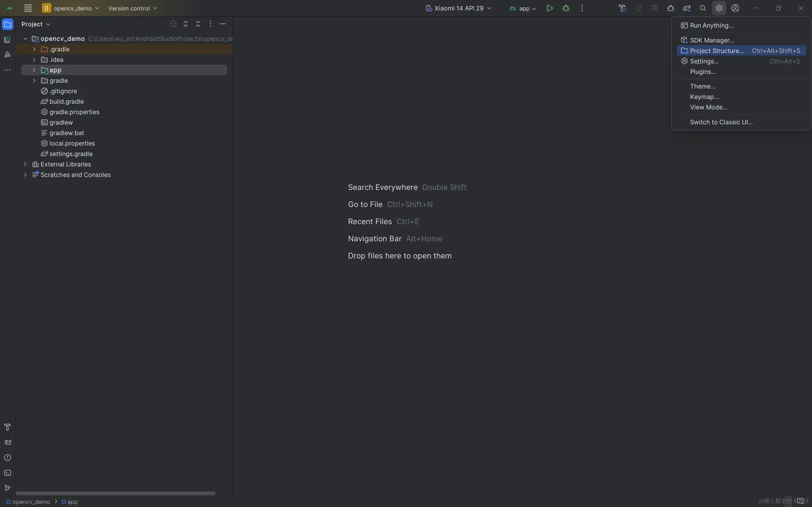Expand all items in Project panel
Image resolution: width=812 pixels, height=507 pixels.
[x=186, y=24]
